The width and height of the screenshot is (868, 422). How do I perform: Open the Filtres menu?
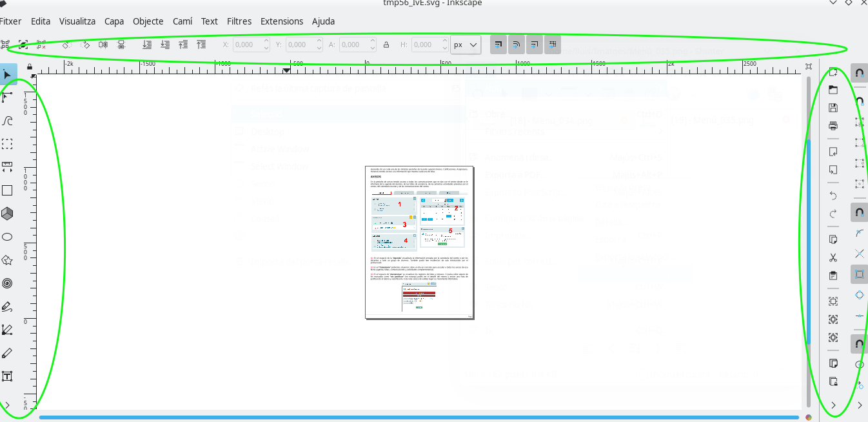click(239, 21)
